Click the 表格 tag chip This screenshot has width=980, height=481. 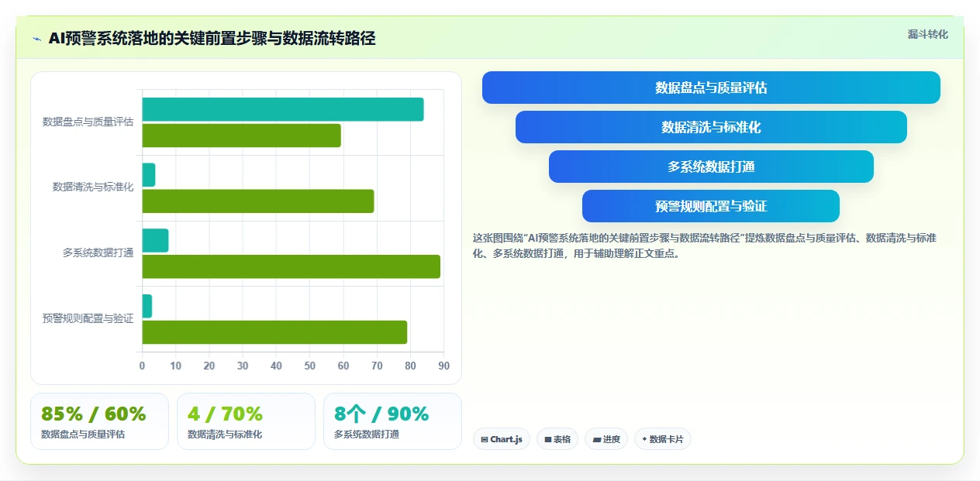557,439
